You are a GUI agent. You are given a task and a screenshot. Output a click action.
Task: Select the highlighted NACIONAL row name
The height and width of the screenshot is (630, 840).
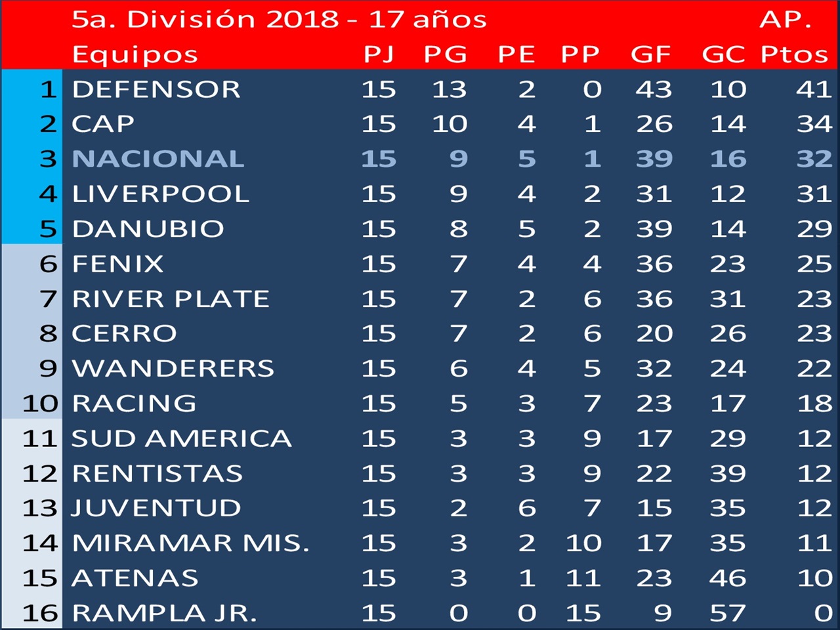pos(158,159)
